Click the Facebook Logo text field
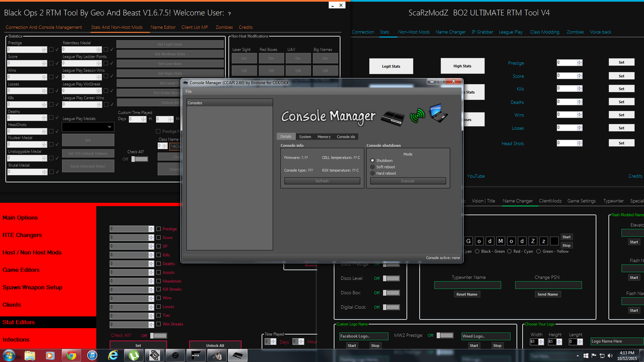 tap(363, 336)
